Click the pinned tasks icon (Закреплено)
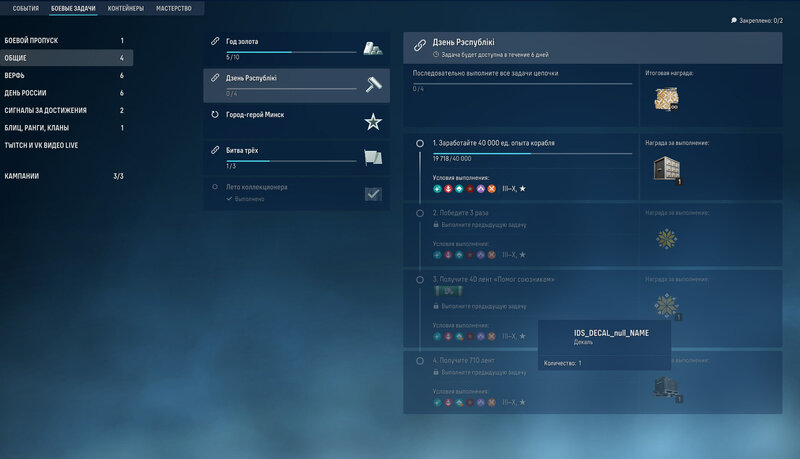 pos(734,20)
